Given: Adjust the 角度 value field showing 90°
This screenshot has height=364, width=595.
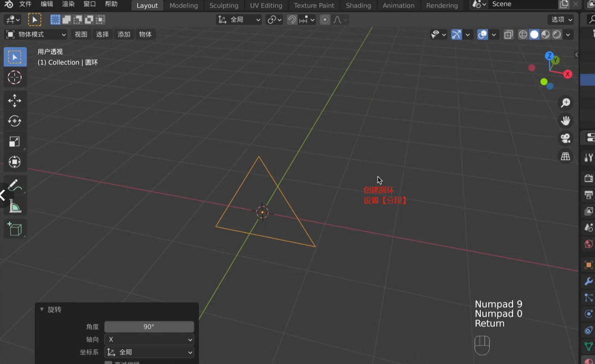Looking at the screenshot, I should (149, 326).
